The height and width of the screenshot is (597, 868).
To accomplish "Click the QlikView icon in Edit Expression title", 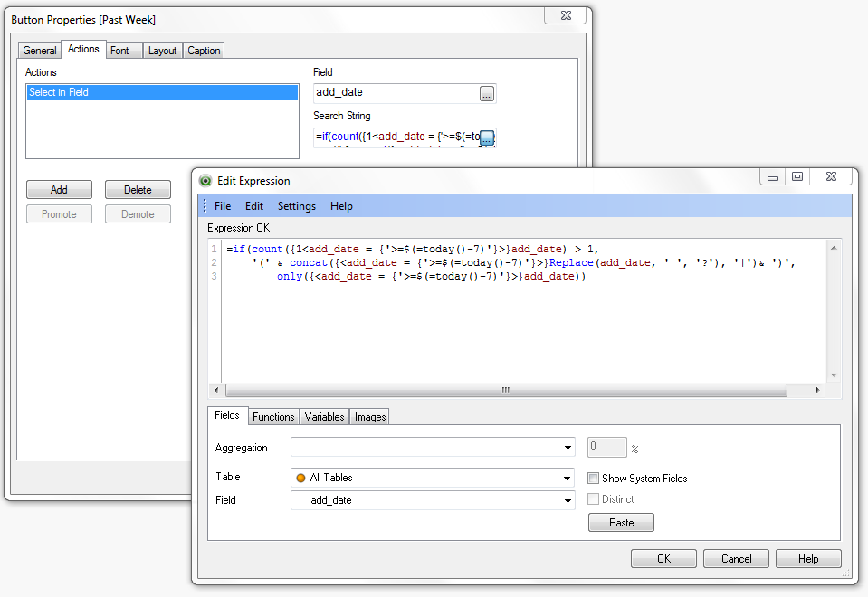I will (205, 181).
